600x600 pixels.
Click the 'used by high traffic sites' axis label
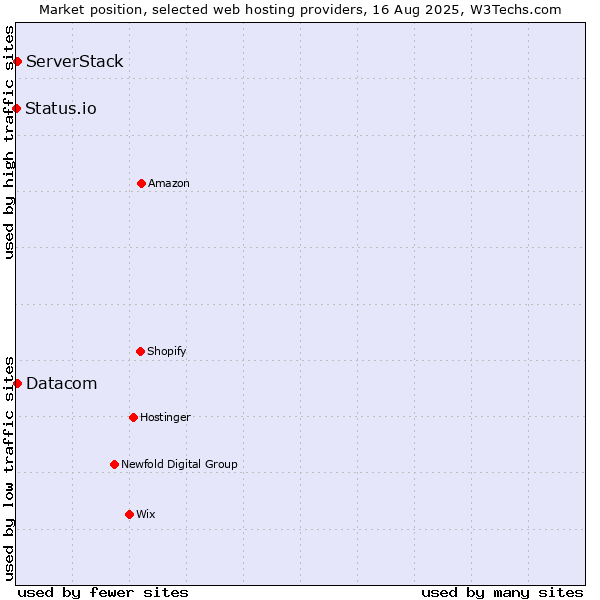click(9, 142)
